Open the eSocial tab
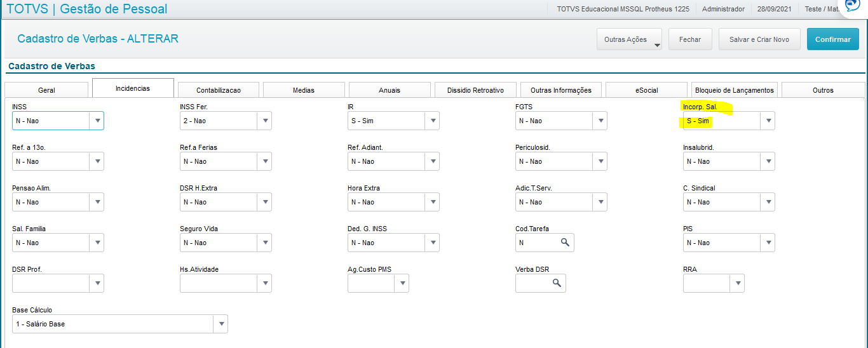Viewport: 868px width, 348px height. coord(647,90)
